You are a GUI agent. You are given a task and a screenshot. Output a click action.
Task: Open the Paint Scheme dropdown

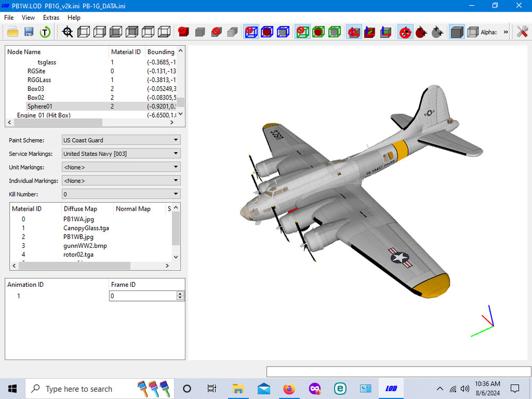click(x=121, y=140)
